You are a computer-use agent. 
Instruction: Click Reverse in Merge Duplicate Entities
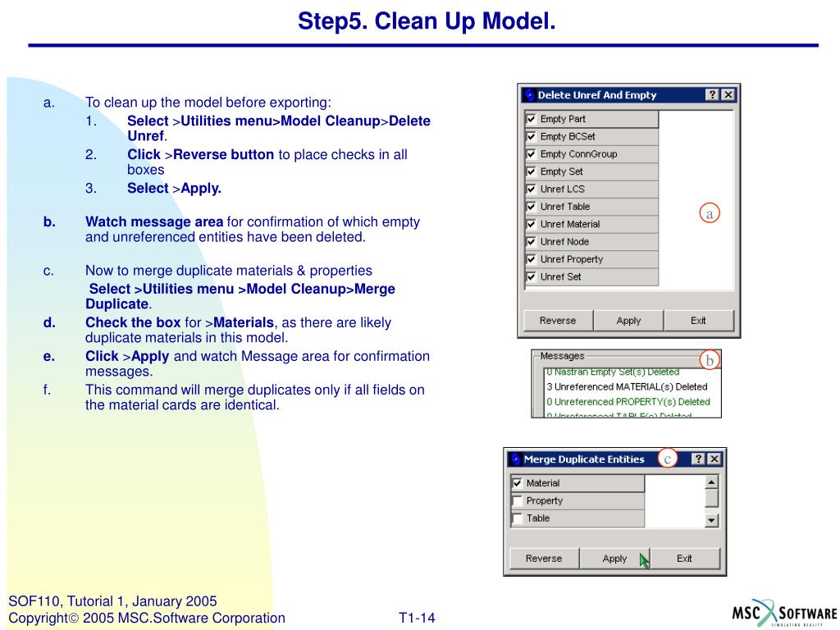tap(545, 558)
